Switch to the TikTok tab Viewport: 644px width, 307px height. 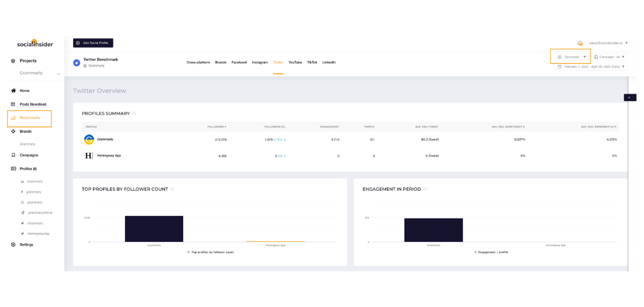tap(312, 62)
